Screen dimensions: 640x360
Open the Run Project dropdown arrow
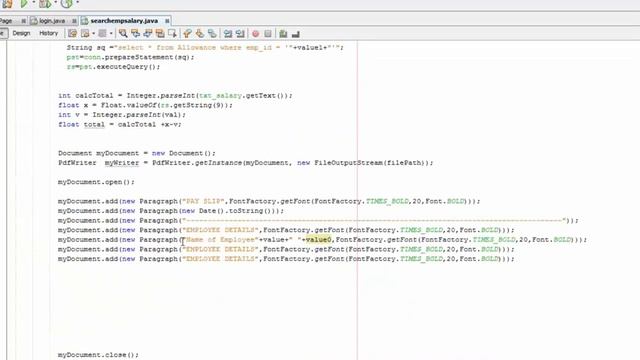point(33,3)
